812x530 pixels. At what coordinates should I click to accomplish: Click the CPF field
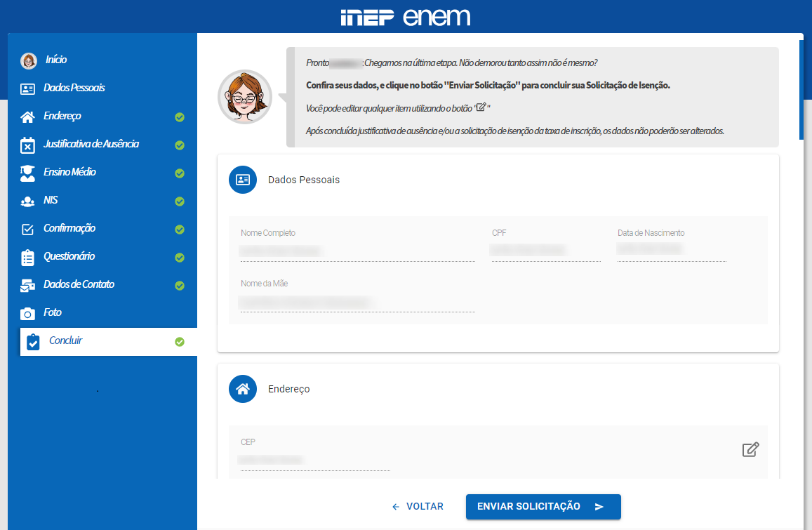click(x=546, y=251)
